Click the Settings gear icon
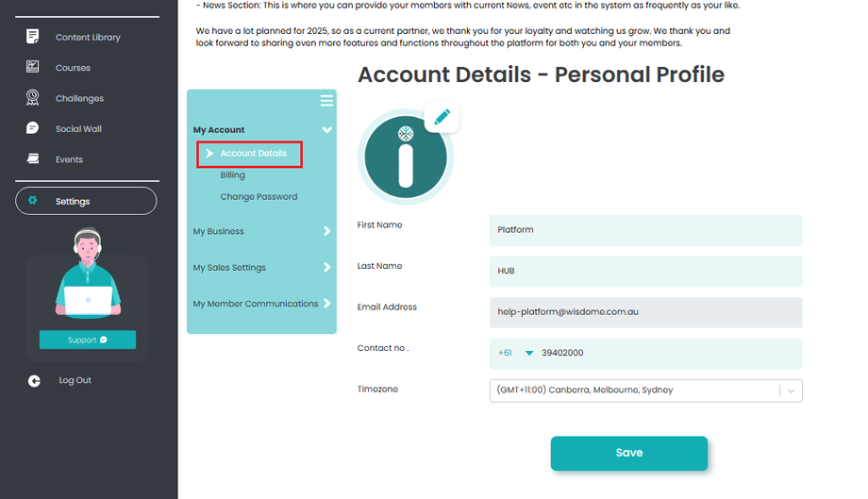 (33, 201)
